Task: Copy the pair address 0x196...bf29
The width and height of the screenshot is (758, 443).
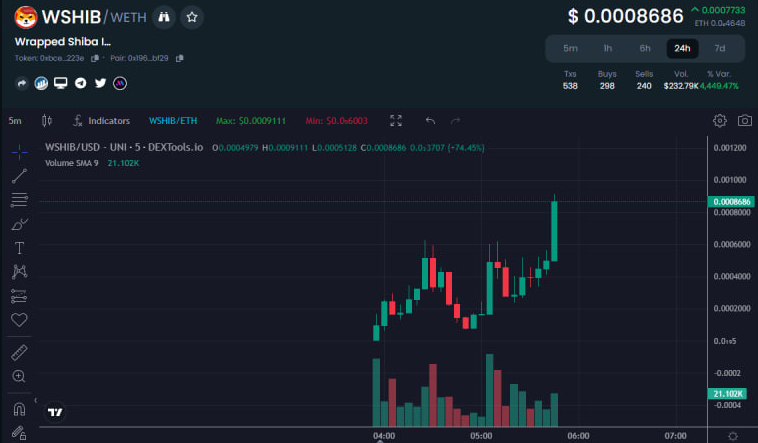Action: tap(179, 58)
